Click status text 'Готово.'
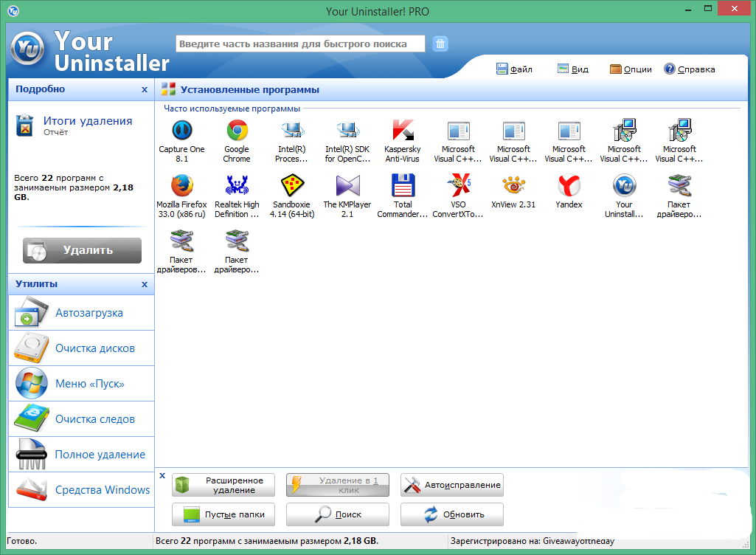The height and width of the screenshot is (555, 756). point(21,541)
